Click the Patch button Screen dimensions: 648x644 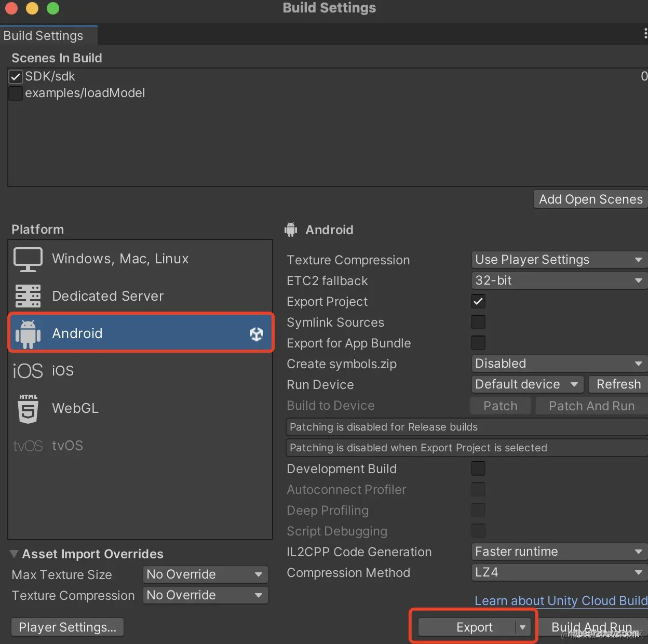coord(501,406)
